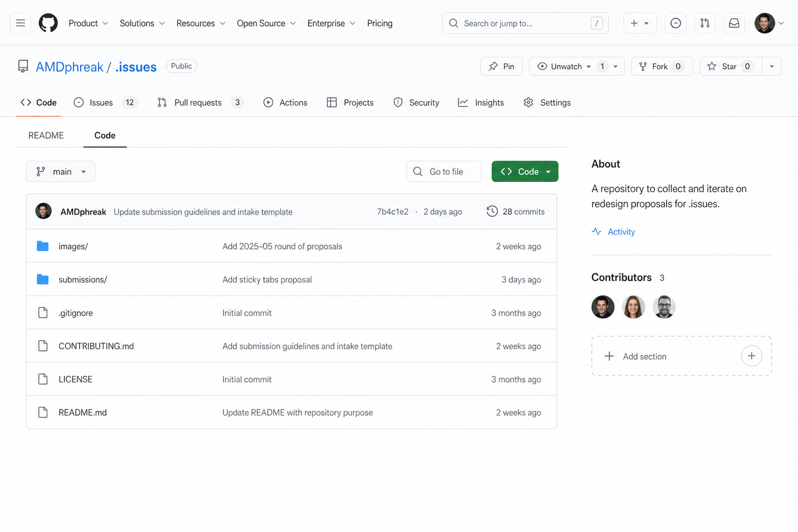Expand the watch options dropdown arrow

click(x=616, y=66)
